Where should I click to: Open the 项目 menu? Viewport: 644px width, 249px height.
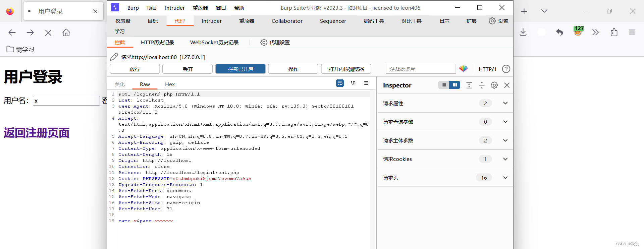click(152, 8)
